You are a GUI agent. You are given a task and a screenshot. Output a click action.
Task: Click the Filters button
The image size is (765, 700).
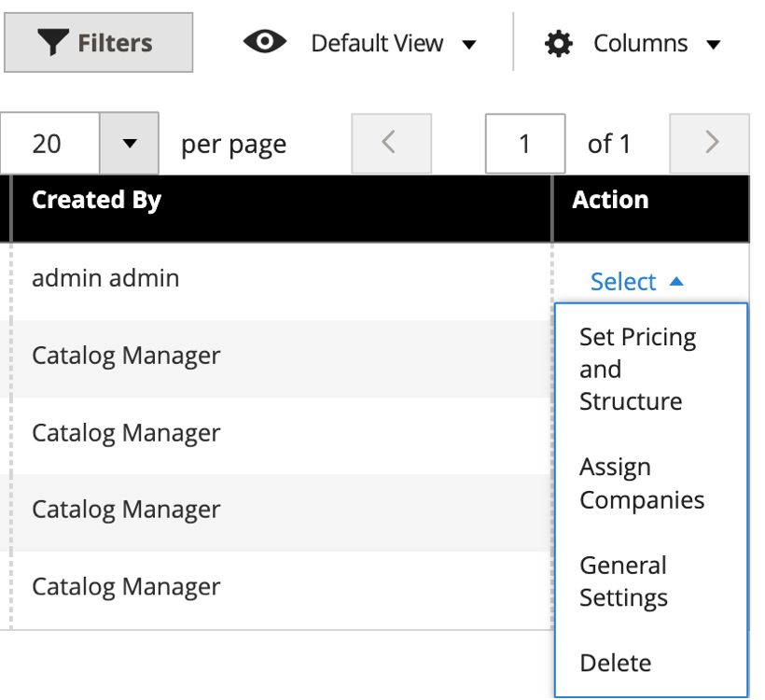(x=96, y=42)
